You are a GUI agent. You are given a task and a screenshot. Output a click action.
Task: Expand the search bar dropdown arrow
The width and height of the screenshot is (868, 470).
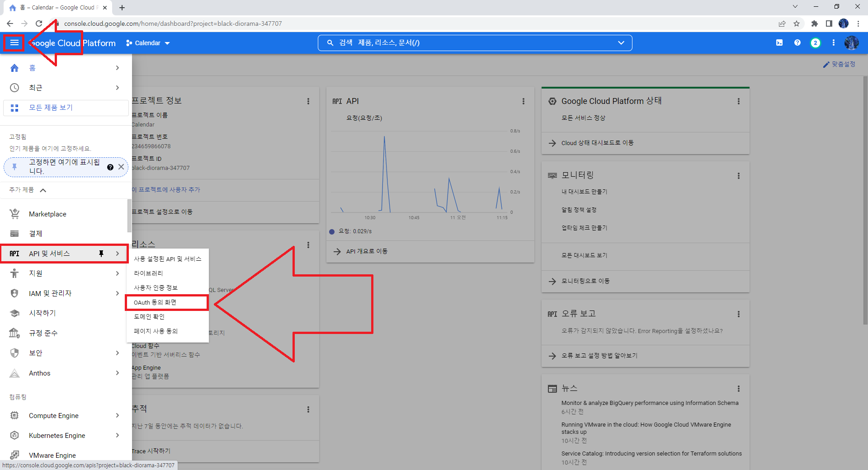(621, 43)
